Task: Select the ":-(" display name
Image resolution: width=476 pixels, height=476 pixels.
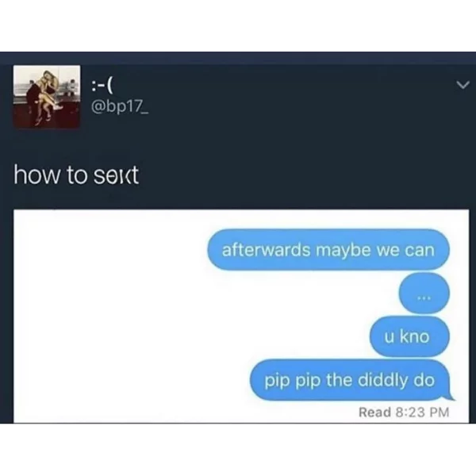Action: pos(102,86)
